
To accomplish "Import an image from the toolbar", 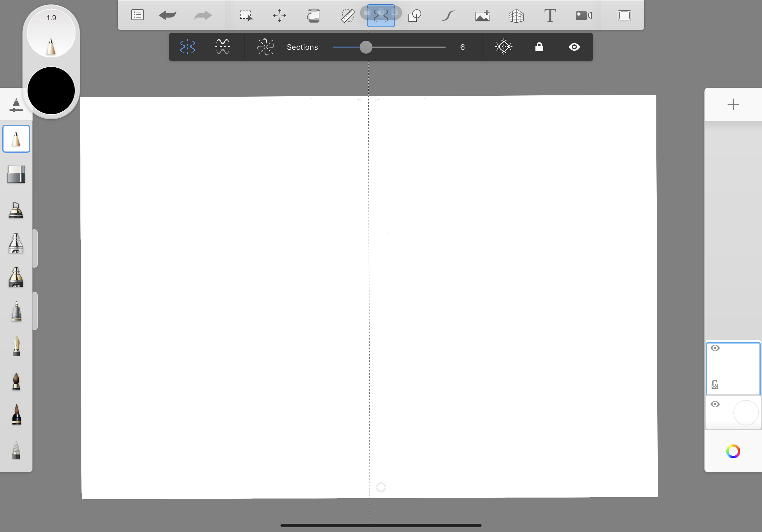I will coord(482,16).
